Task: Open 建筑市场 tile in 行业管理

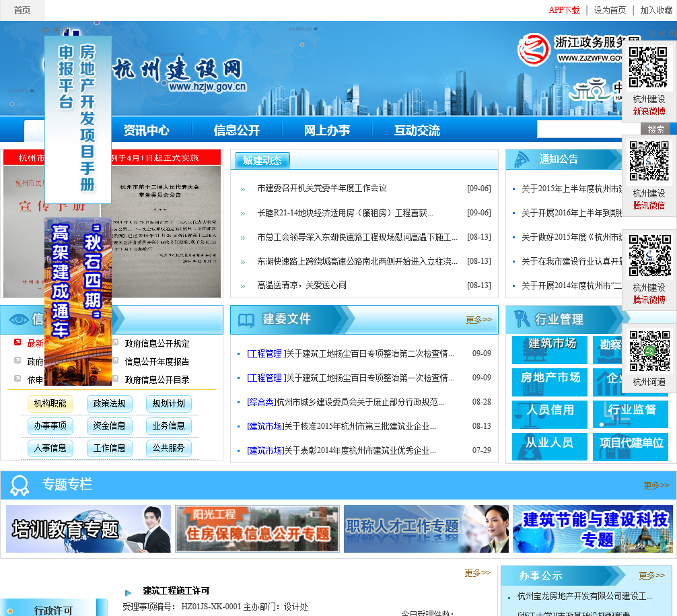Action: [550, 349]
